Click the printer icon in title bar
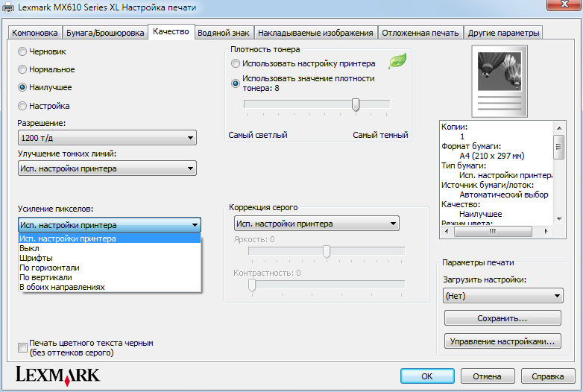 point(7,7)
